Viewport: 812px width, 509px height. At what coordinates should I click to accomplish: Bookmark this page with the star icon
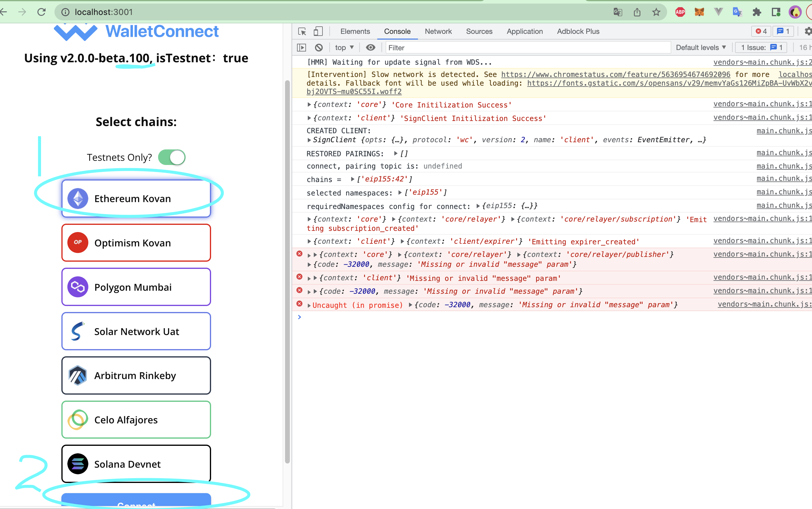(x=656, y=12)
